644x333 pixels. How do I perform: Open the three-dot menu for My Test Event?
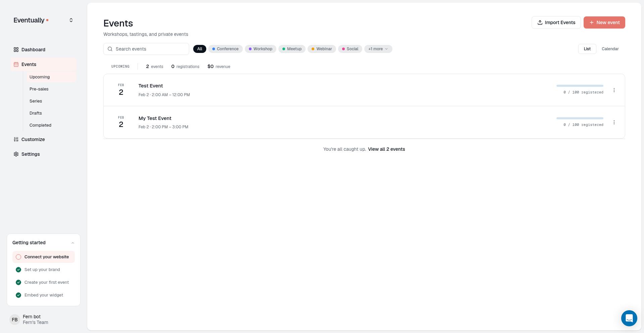point(614,122)
